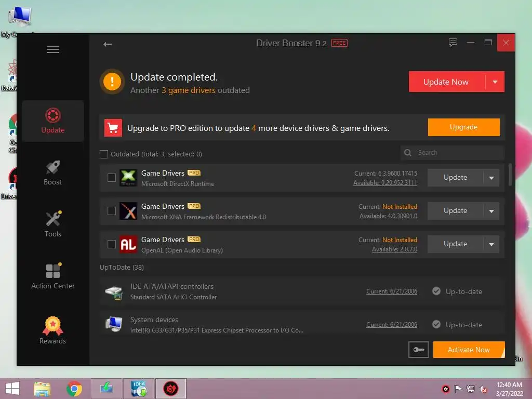Click the Action Center flag tray icon
This screenshot has height=399, width=532.
pyautogui.click(x=458, y=389)
